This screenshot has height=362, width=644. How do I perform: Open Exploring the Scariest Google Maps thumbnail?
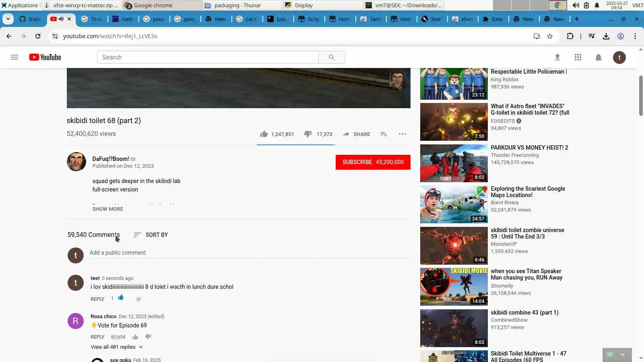454,204
